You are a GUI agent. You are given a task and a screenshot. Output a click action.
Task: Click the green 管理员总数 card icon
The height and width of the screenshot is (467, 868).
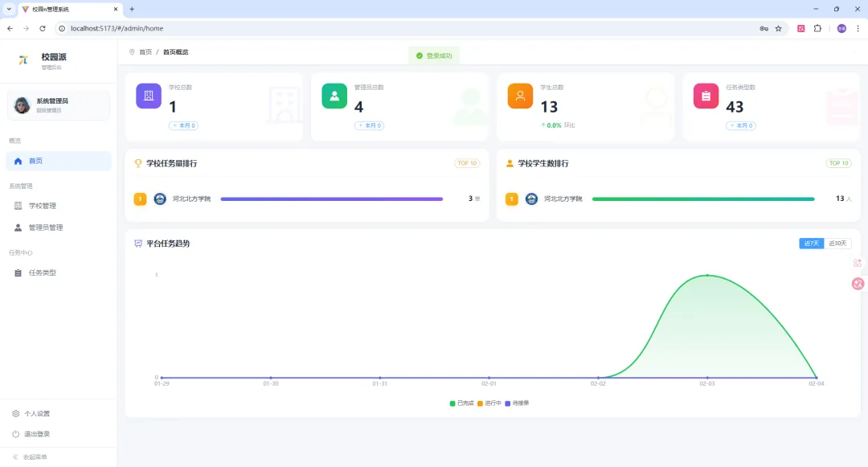[x=334, y=96]
